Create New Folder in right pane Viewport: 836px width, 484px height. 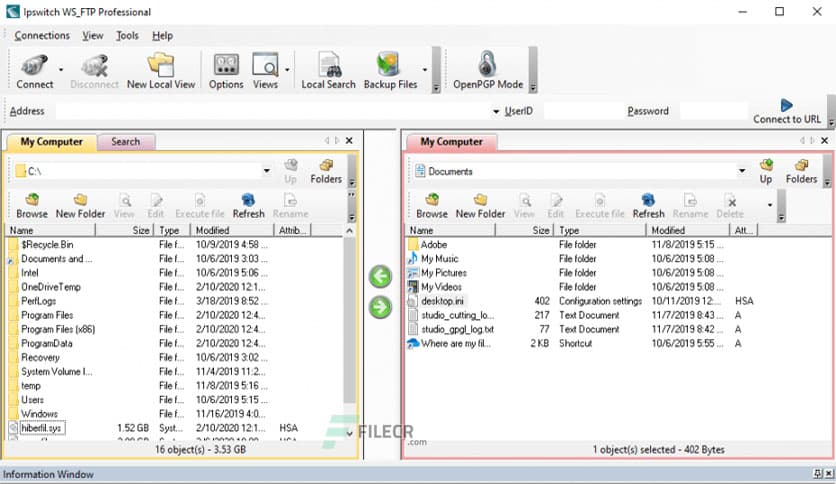480,206
